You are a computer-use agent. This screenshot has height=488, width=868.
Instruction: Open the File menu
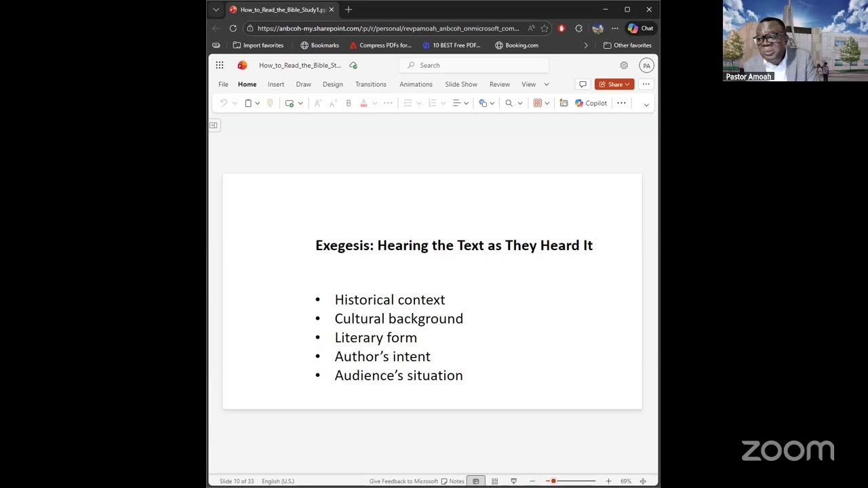[x=223, y=84]
